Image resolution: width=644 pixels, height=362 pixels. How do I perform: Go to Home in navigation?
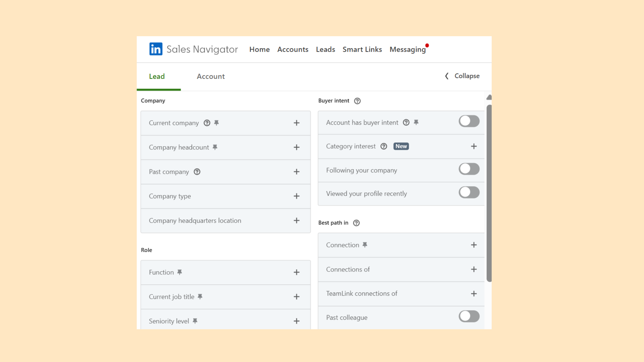[259, 49]
